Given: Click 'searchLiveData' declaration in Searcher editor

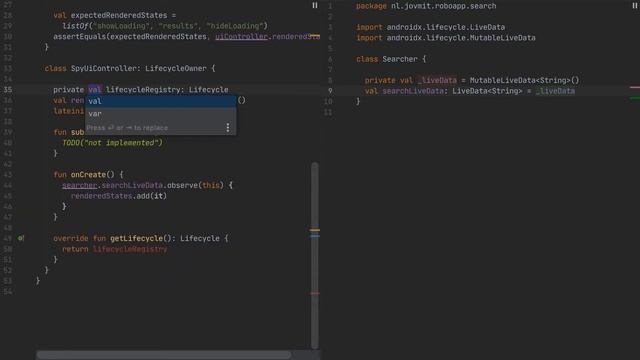Looking at the screenshot, I should point(413,91).
